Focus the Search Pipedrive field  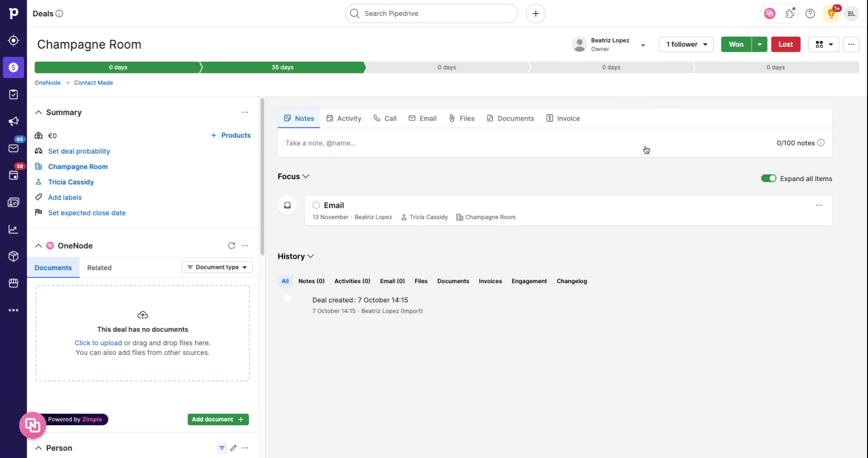(432, 13)
